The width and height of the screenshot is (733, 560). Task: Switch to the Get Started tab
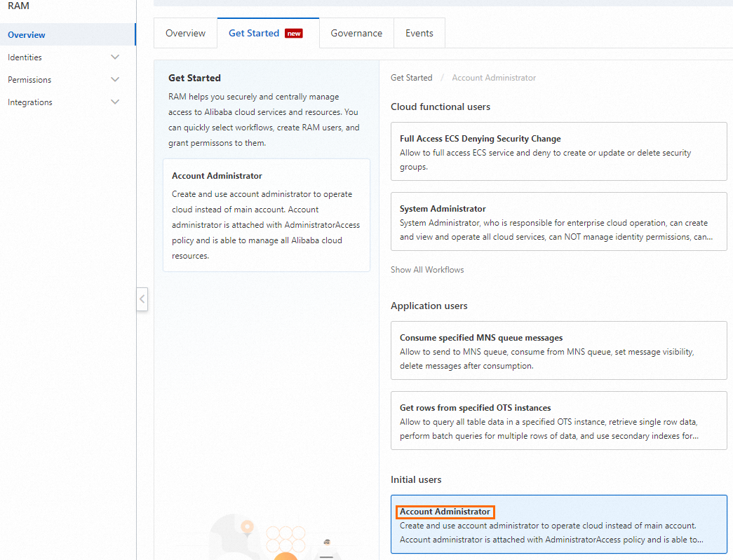268,33
